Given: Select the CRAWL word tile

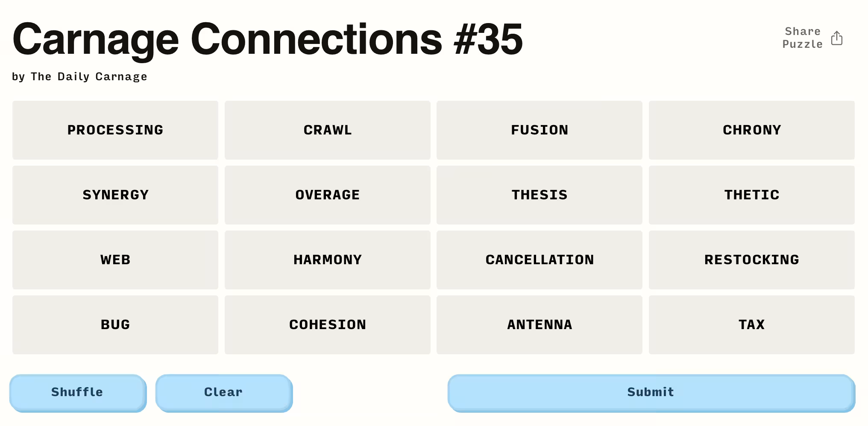Looking at the screenshot, I should point(328,130).
